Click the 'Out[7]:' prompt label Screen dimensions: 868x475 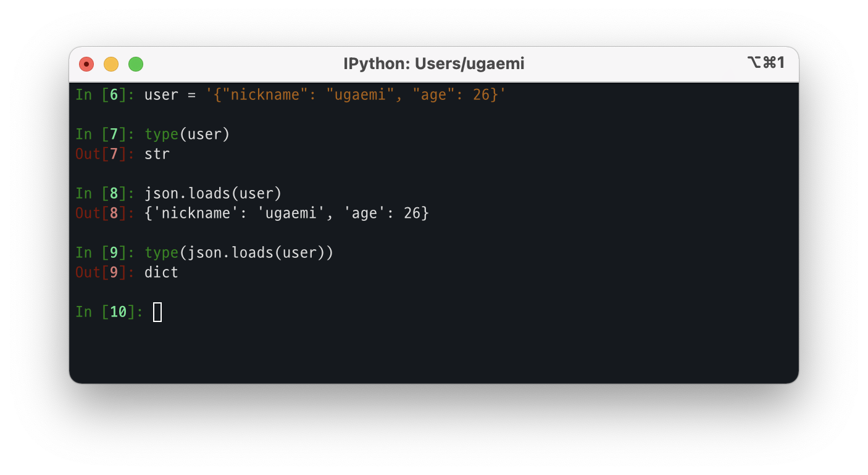click(106, 154)
